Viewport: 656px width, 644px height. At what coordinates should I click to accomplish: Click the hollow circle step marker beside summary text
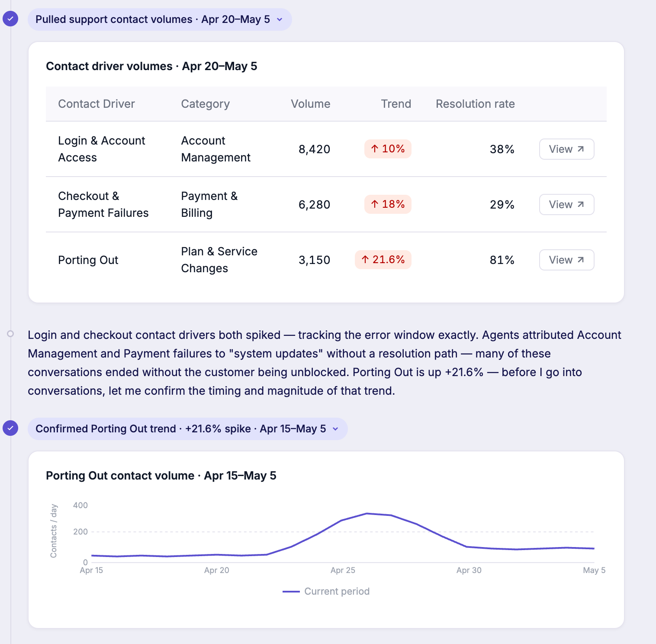coord(10,334)
